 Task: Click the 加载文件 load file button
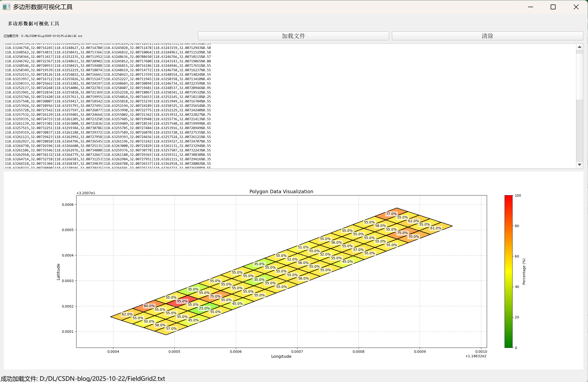click(x=293, y=36)
